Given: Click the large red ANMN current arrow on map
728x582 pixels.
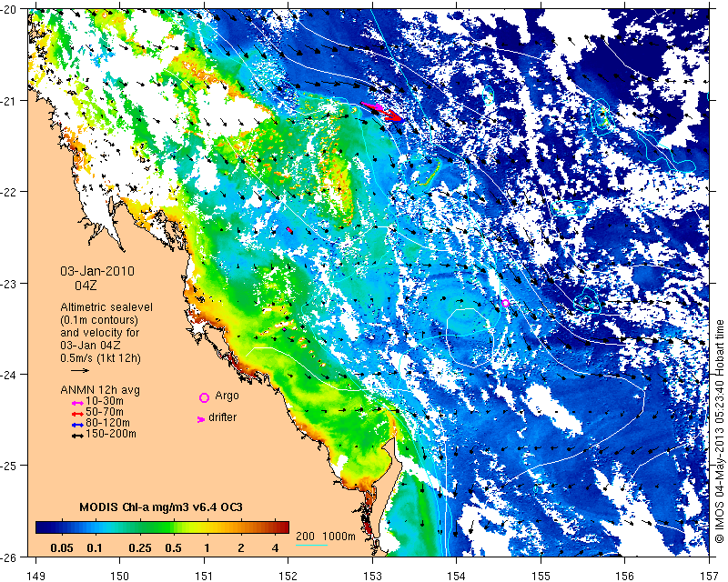Looking at the screenshot, I should [x=381, y=112].
